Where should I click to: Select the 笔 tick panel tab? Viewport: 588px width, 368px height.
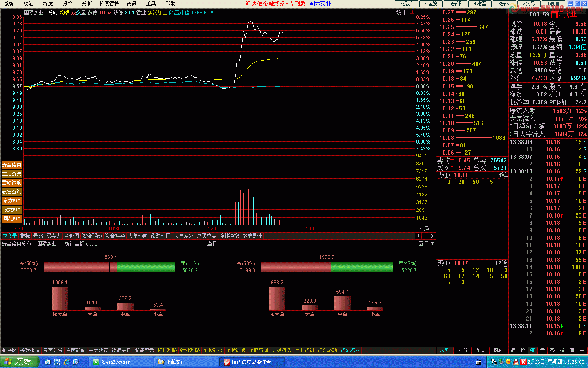513,350
